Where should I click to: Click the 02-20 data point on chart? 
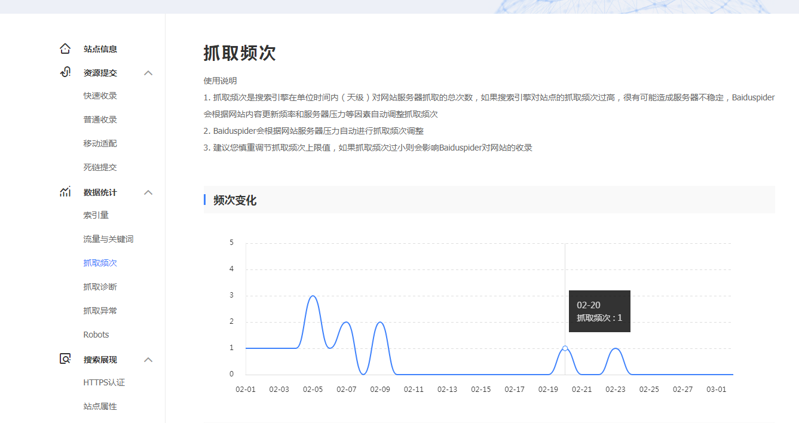click(x=565, y=348)
